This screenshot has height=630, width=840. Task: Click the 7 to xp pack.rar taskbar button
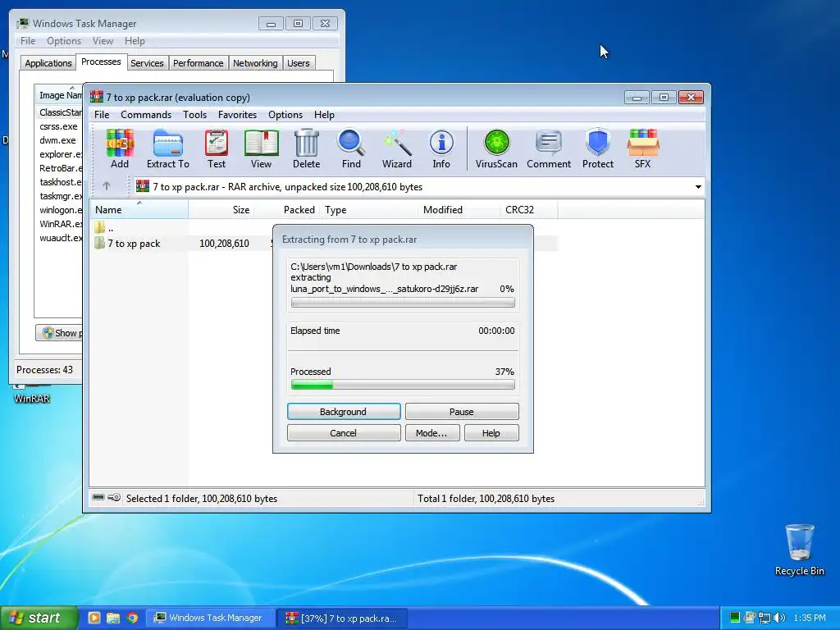343,619
